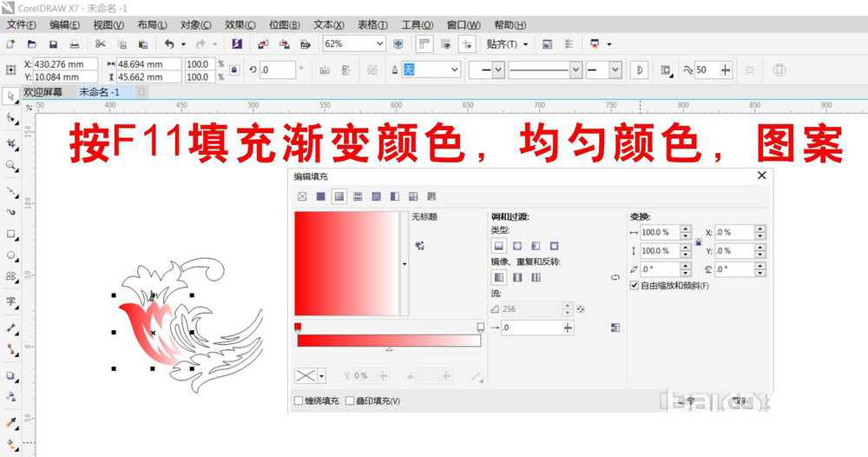This screenshot has height=457, width=868.
Task: Switch to the 未命名 -1 tab
Action: pos(100,92)
